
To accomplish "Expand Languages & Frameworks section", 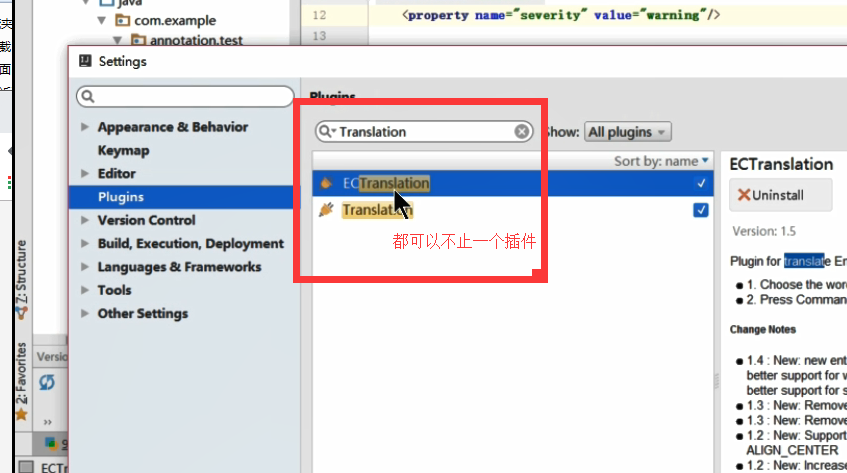I will [x=85, y=267].
